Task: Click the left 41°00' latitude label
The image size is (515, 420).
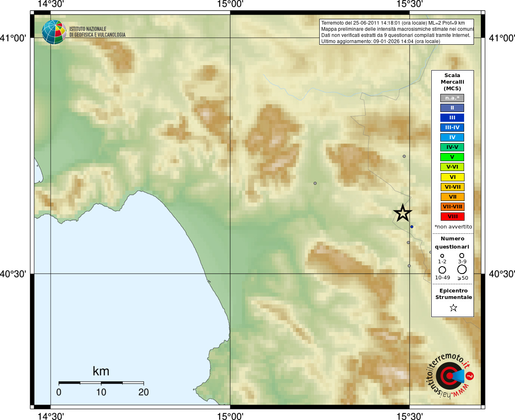Action: (14, 38)
